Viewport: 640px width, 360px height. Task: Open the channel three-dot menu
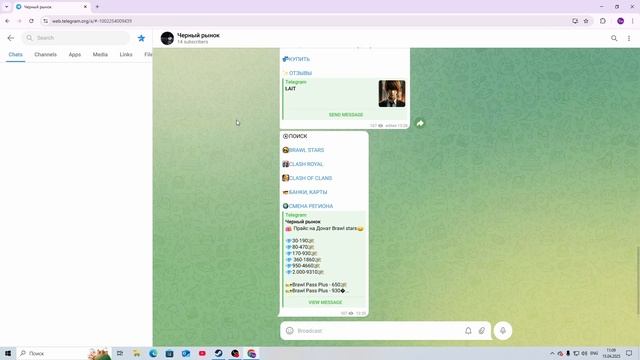[629, 38]
